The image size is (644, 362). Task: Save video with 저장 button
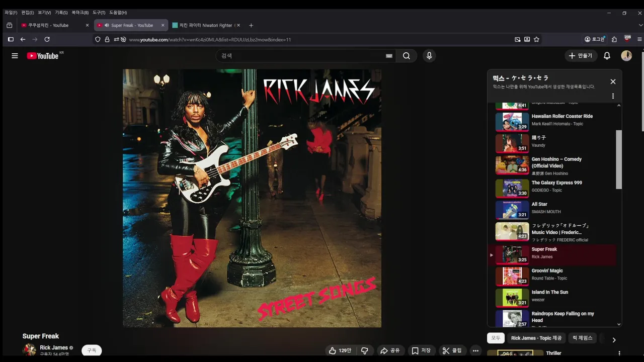click(421, 350)
